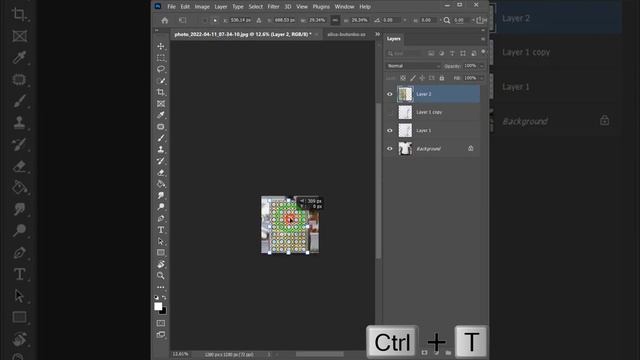Select the Eyedropper tool

161,115
